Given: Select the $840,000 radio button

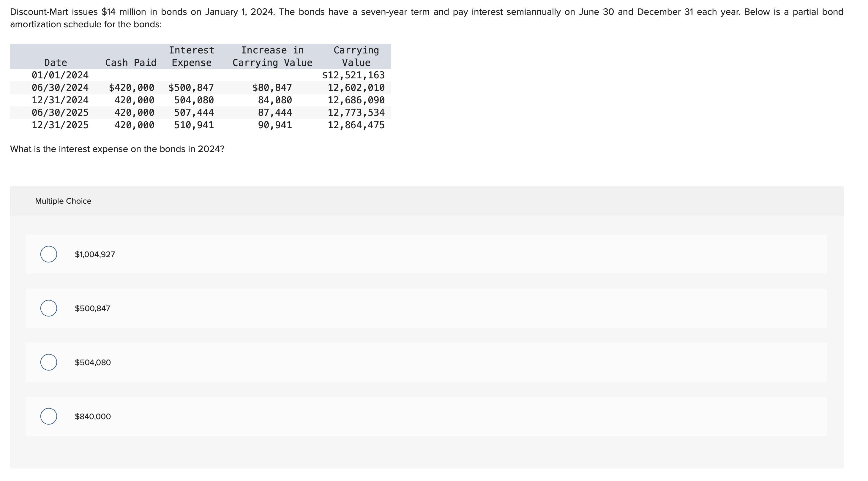Looking at the screenshot, I should pyautogui.click(x=48, y=416).
